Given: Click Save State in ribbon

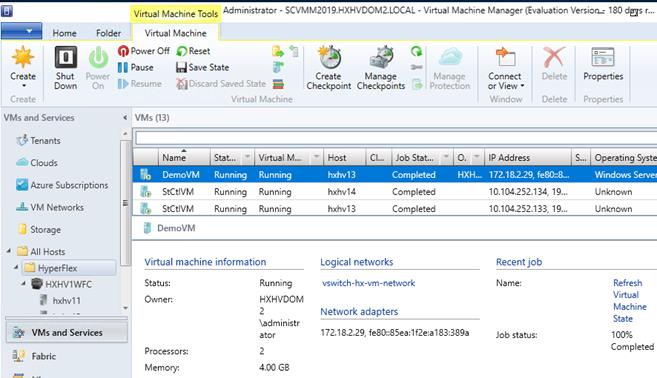Looking at the screenshot, I should (x=203, y=67).
